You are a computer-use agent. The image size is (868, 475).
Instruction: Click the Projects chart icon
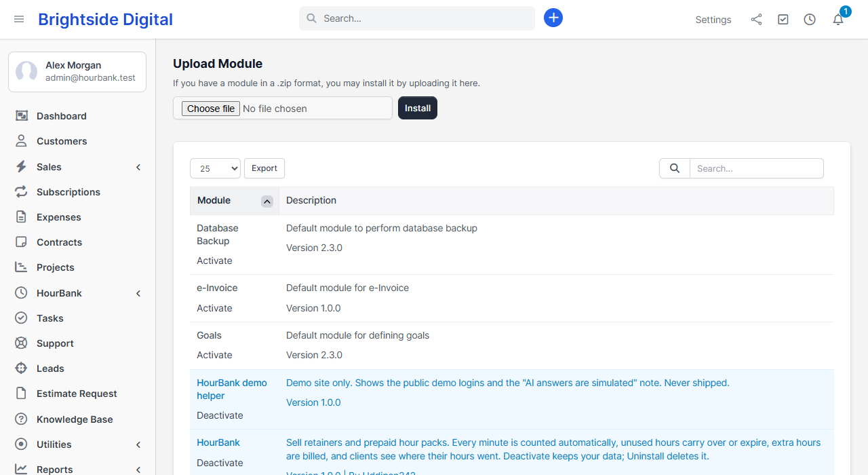pos(22,267)
